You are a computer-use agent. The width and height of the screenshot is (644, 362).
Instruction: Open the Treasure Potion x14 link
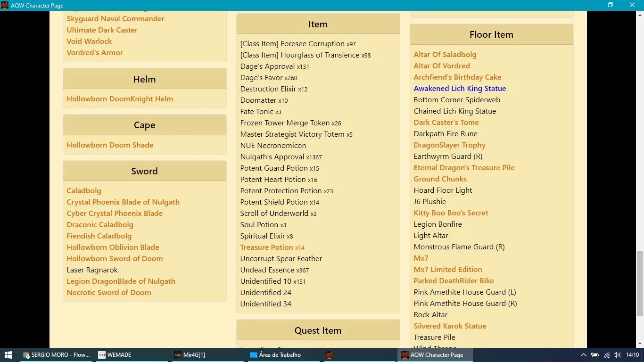(272, 247)
